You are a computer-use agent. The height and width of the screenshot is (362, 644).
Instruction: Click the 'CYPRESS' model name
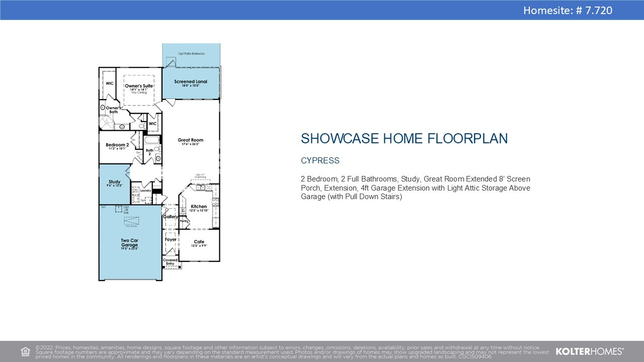(320, 161)
